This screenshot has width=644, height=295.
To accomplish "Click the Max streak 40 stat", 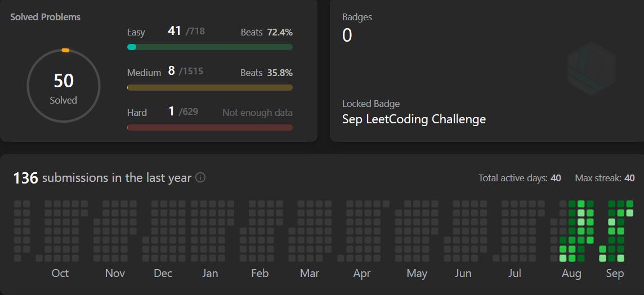I will [605, 178].
